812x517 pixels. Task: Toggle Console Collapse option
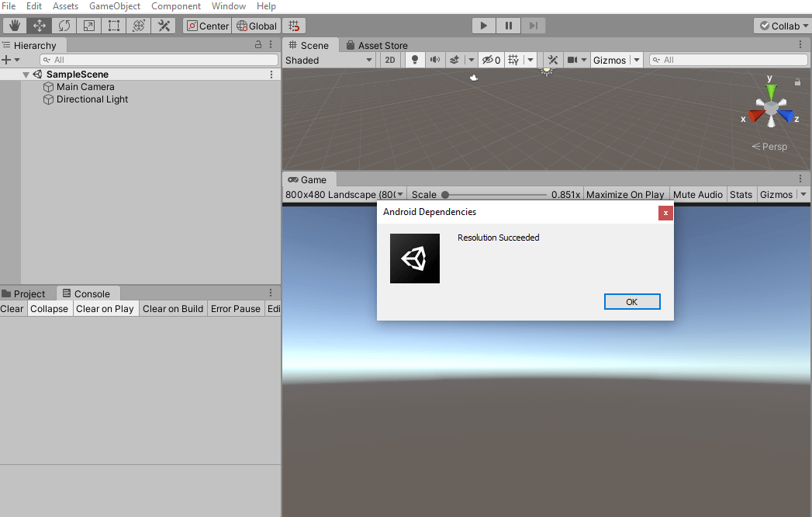pyautogui.click(x=49, y=308)
